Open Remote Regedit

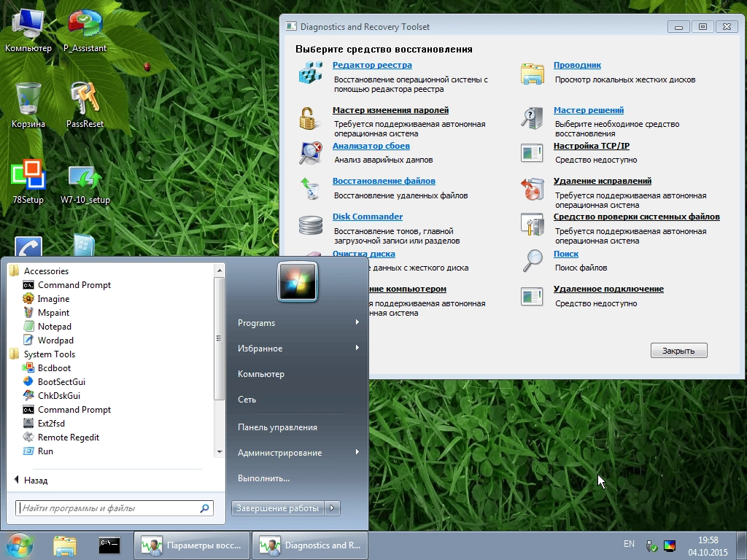pos(61,437)
